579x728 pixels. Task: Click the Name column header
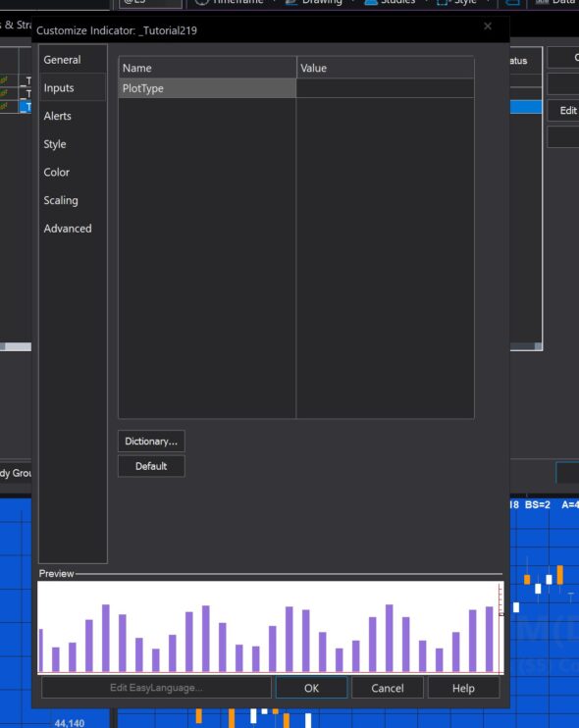[x=207, y=68]
